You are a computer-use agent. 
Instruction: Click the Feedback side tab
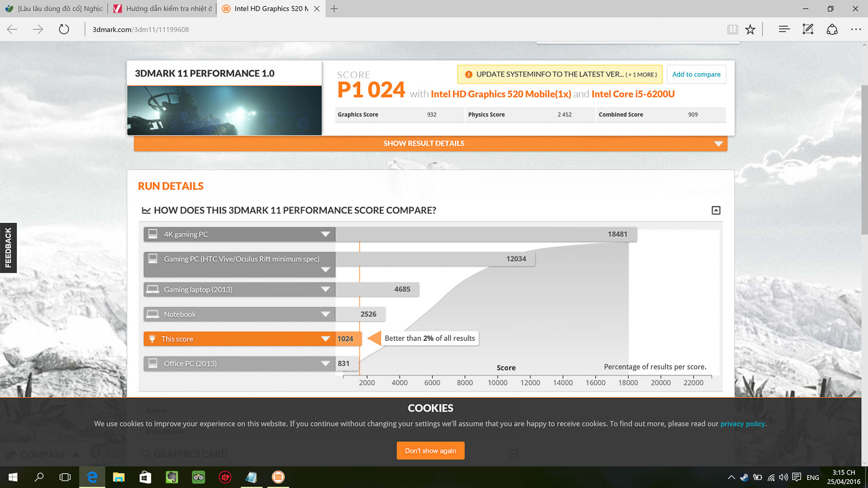click(x=8, y=248)
